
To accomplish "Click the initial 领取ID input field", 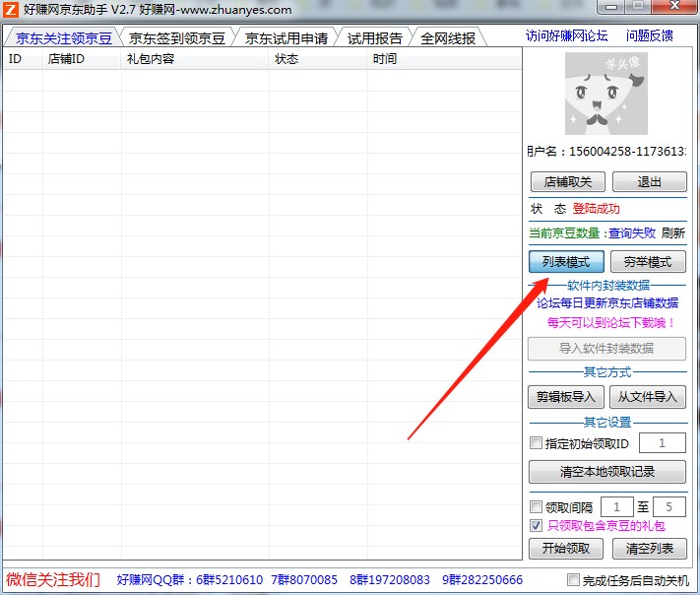I will (664, 443).
